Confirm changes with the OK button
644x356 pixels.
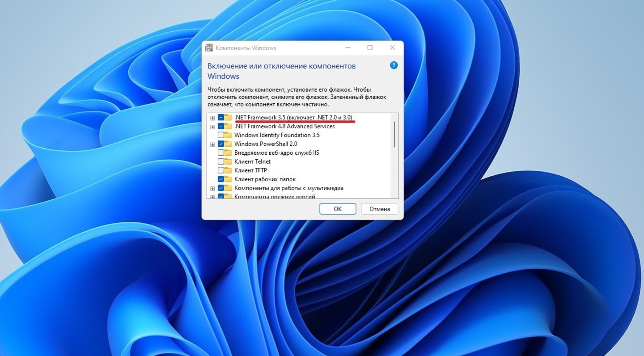point(338,209)
